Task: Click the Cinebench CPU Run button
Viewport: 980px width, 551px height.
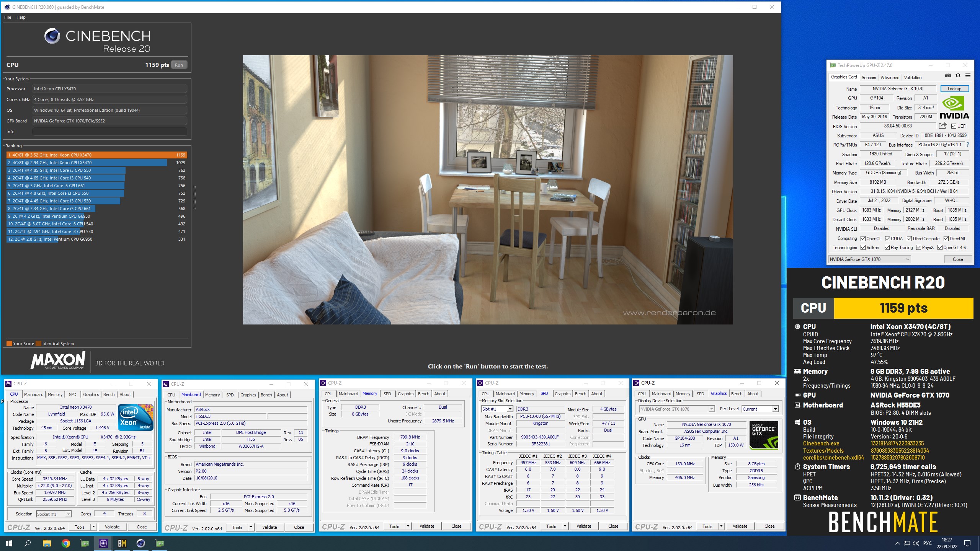Action: click(179, 65)
